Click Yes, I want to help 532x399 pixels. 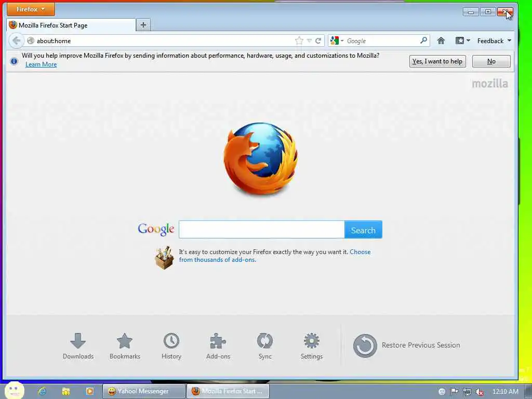[x=437, y=61]
